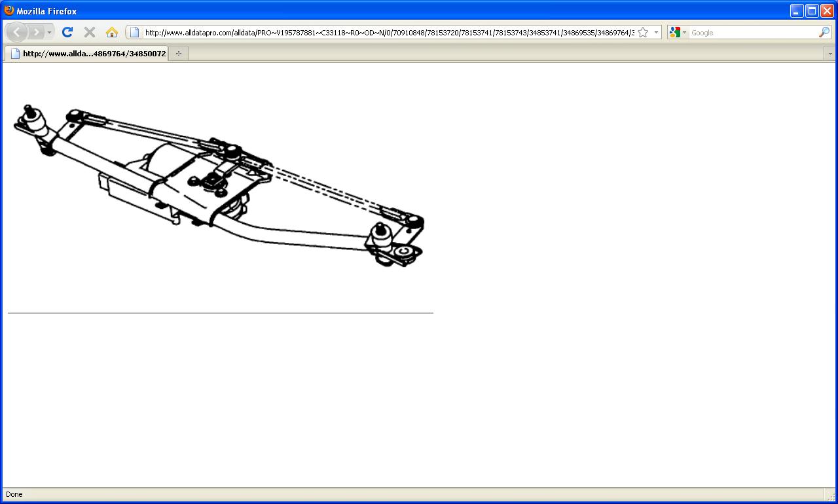Click the 'Done' status bar text
Image resolution: width=838 pixels, height=504 pixels.
(14, 494)
